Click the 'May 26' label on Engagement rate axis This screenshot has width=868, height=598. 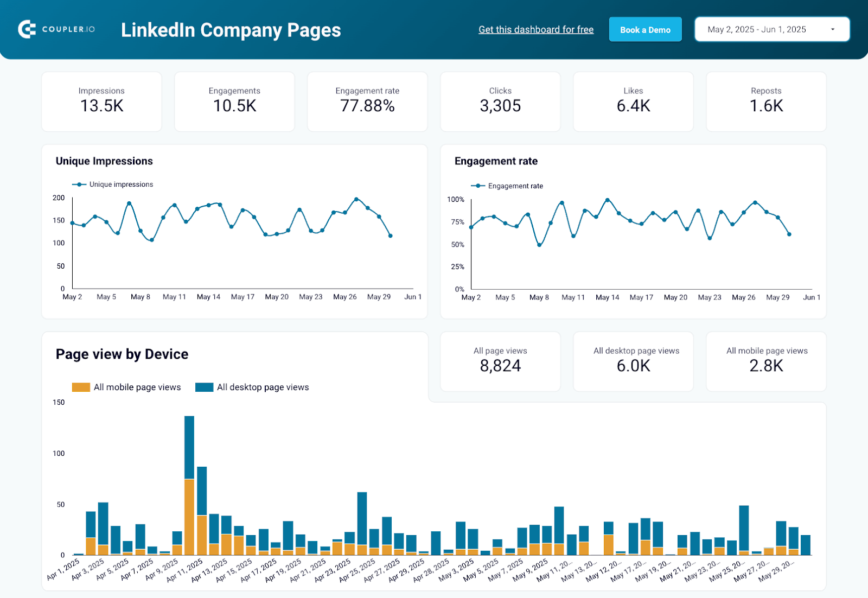coord(744,297)
